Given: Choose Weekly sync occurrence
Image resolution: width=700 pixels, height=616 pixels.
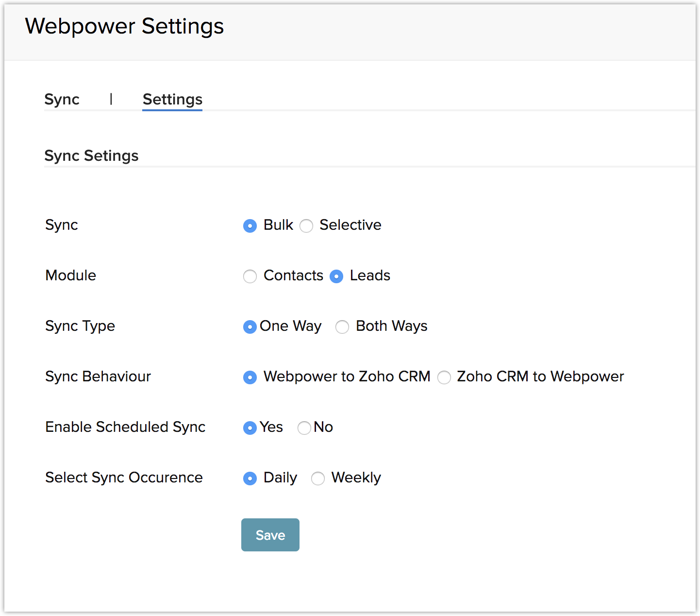Looking at the screenshot, I should [x=318, y=479].
